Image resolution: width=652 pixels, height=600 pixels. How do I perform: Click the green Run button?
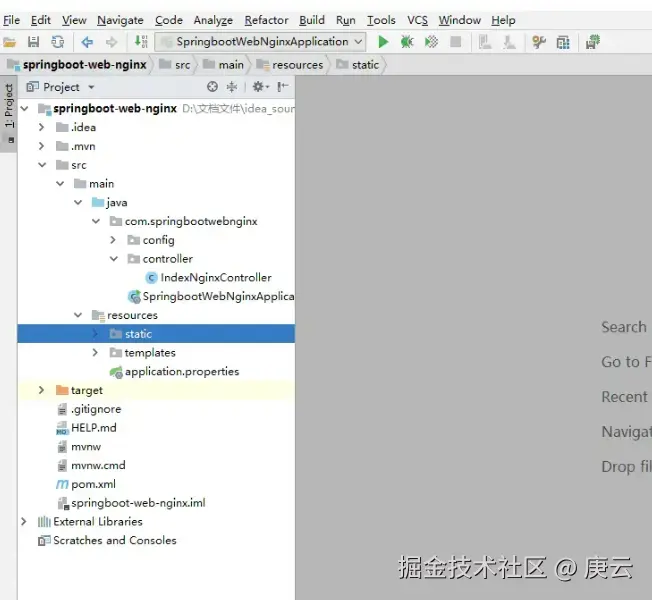383,42
